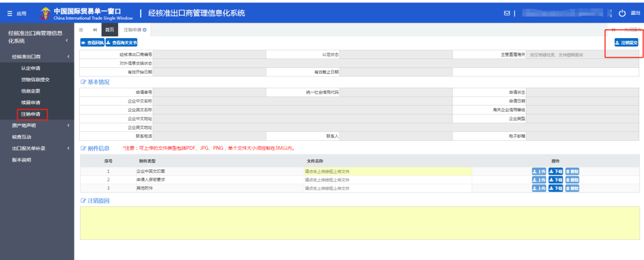This screenshot has height=260, width=644.
Task: Collapse the 经核准出口商 sidebar group
Action: (69, 57)
